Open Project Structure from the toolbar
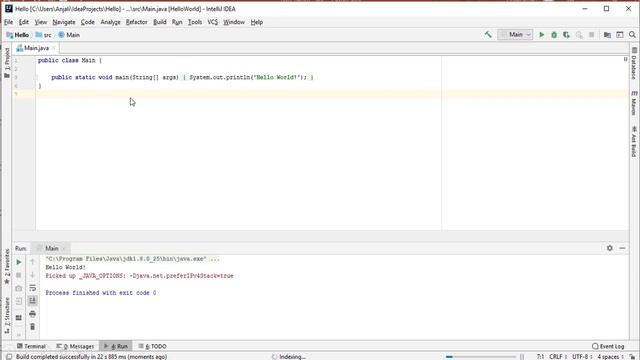 (607, 35)
